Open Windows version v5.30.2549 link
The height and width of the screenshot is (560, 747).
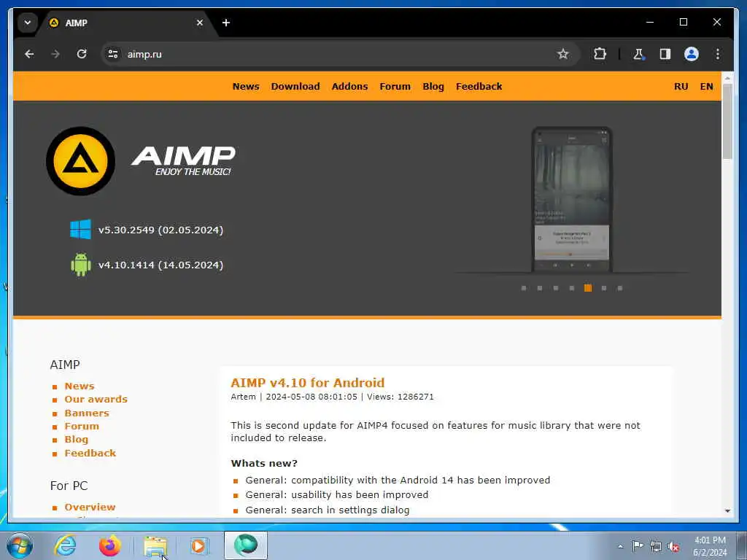pyautogui.click(x=160, y=230)
